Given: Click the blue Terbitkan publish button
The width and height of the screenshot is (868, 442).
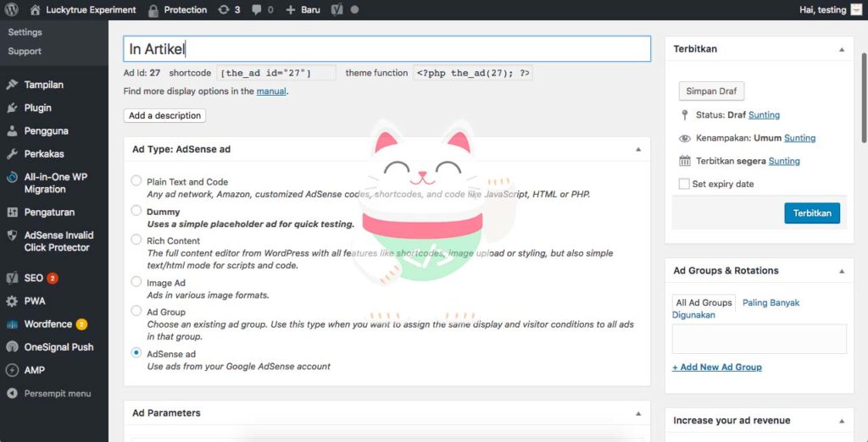Looking at the screenshot, I should pos(811,213).
